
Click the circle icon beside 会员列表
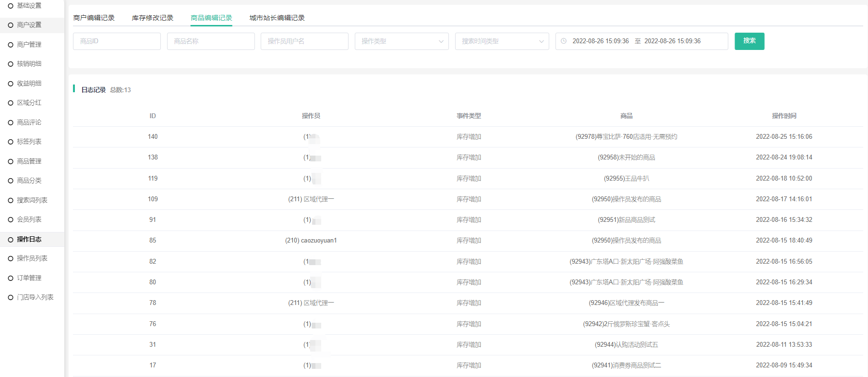11,220
